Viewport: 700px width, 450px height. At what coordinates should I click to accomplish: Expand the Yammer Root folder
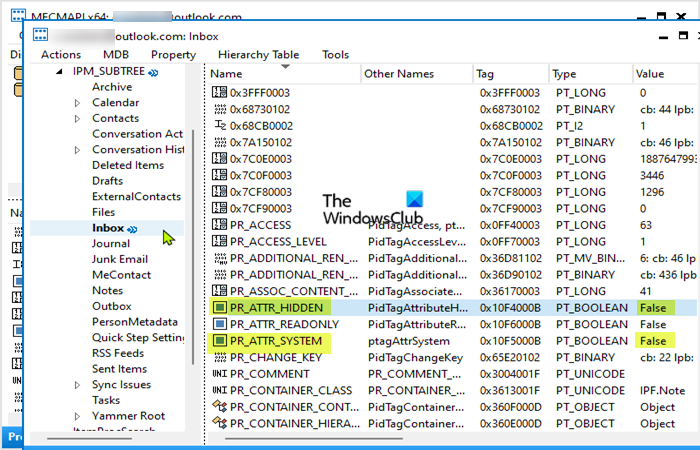click(77, 416)
